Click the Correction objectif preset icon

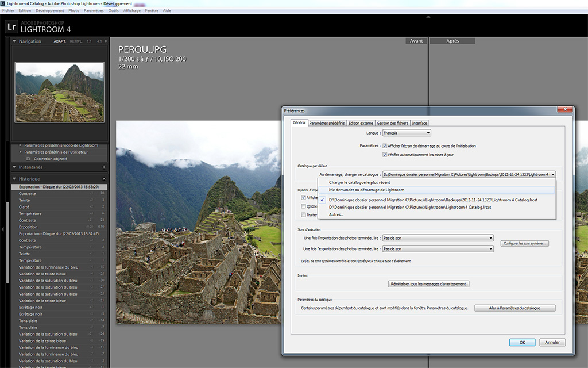coord(29,159)
